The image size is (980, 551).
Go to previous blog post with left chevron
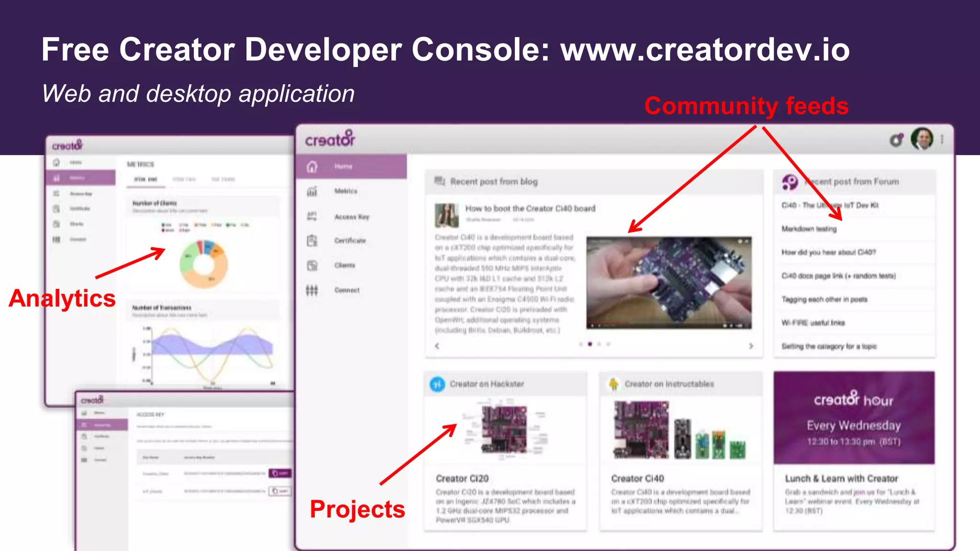[x=437, y=345]
